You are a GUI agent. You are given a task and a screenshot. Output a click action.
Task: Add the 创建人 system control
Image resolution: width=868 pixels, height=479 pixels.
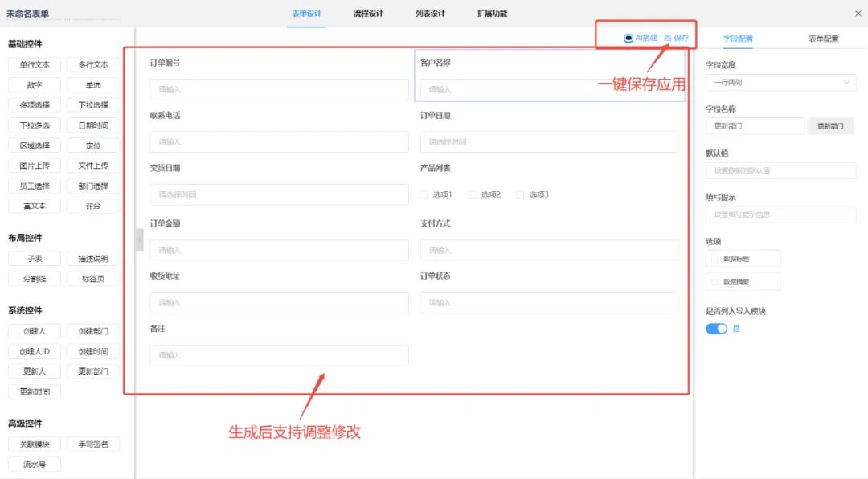[x=35, y=331]
